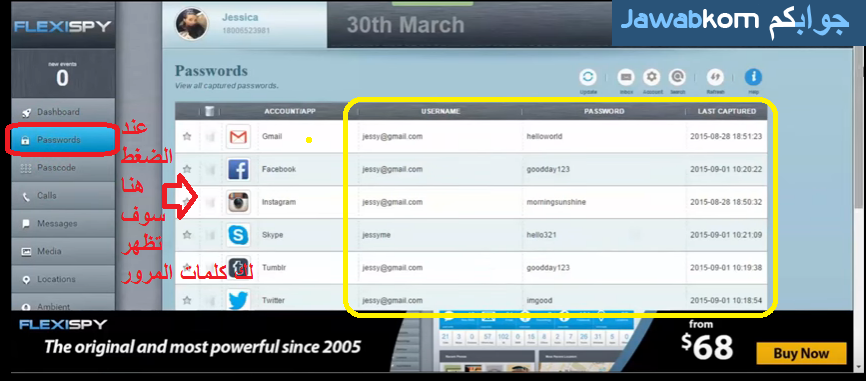Click the Refresh icon
Image resolution: width=866 pixels, height=381 pixels.
tap(716, 77)
